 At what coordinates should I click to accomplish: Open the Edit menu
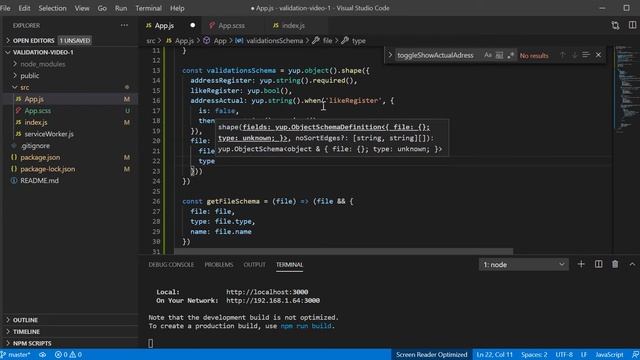pos(24,8)
